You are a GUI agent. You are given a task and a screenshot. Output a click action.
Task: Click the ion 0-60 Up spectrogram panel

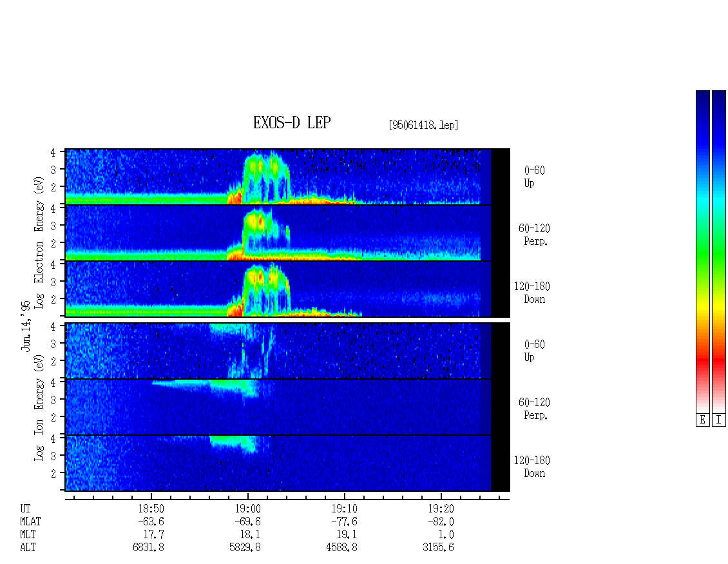(287, 351)
